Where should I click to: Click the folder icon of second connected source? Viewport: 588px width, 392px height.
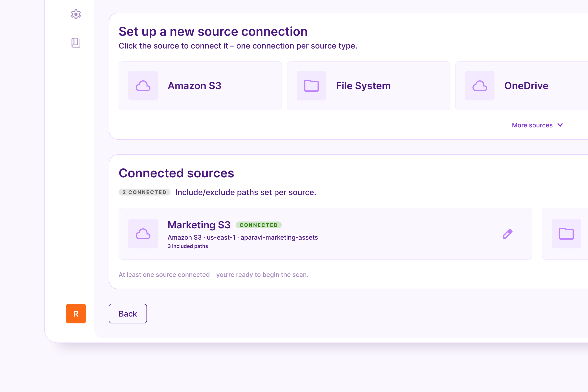[566, 234]
